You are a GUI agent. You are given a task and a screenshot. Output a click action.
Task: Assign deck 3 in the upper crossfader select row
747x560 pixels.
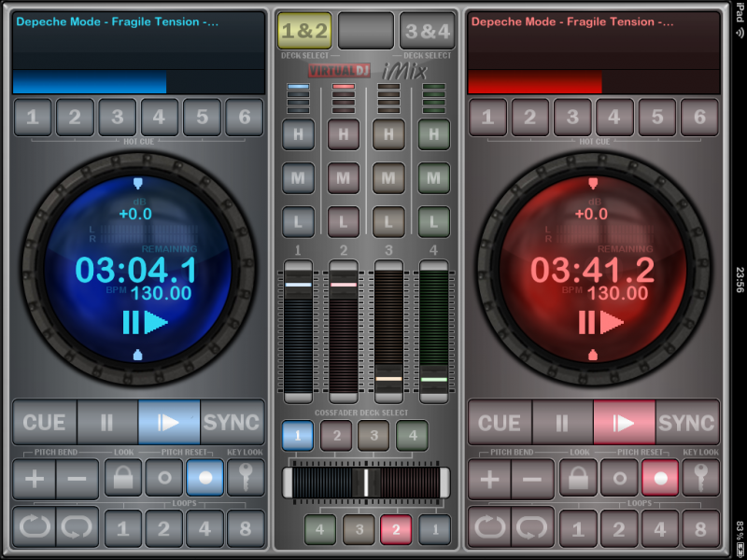click(374, 435)
